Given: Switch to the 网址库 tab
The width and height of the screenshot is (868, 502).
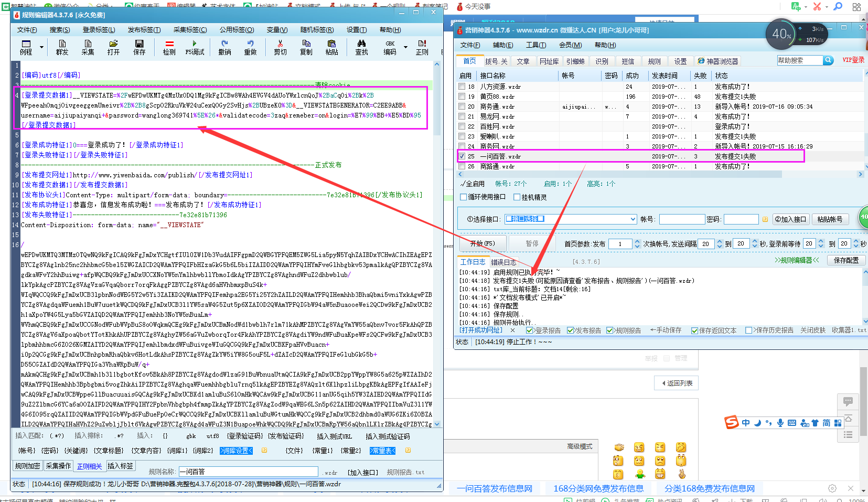Looking at the screenshot, I should click(550, 60).
